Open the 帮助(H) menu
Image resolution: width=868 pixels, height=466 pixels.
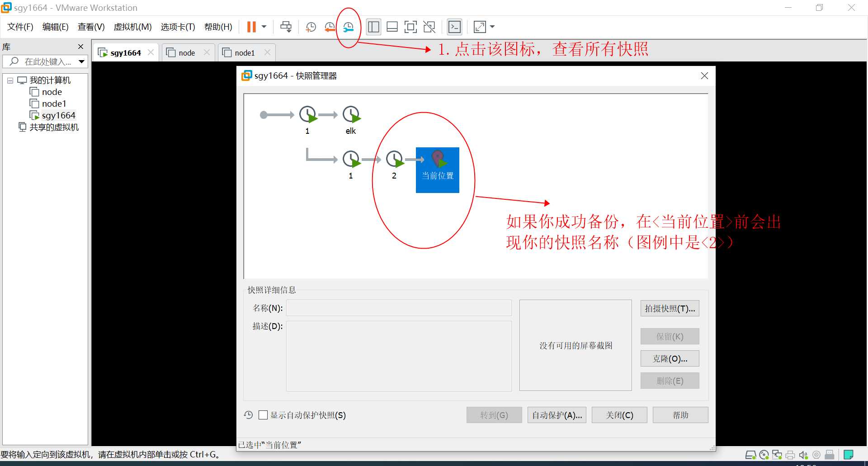218,27
